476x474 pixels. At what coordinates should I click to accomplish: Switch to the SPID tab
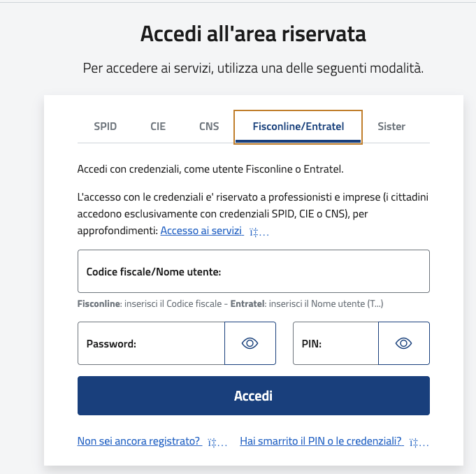pos(105,127)
